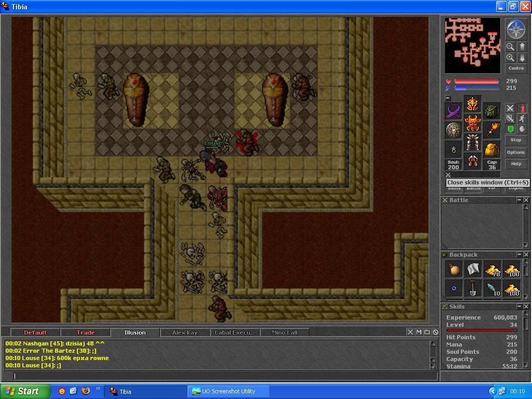Select the medusa shield slot
Viewport: 532px width, 399px height.
click(x=454, y=130)
